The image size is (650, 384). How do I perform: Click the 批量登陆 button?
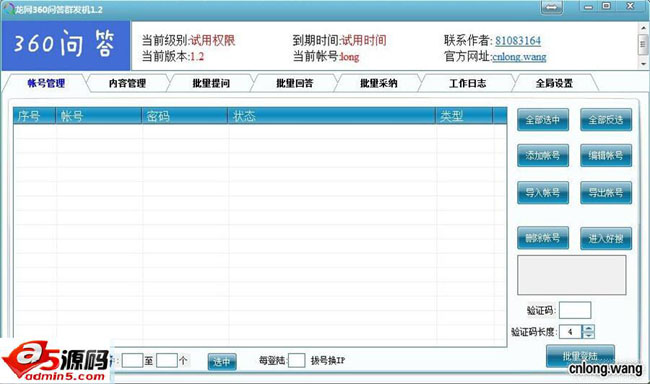[580, 356]
